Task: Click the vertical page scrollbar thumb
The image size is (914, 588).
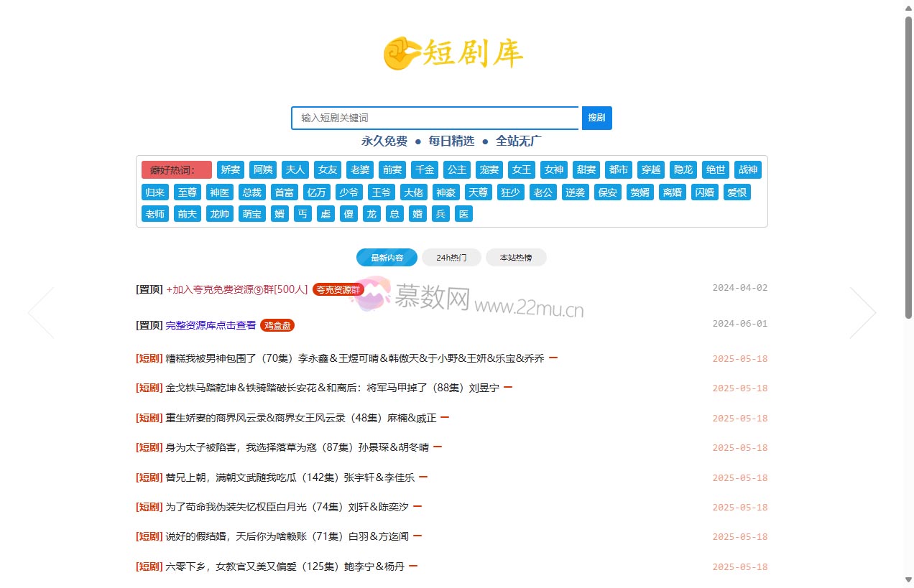Action: 908,165
